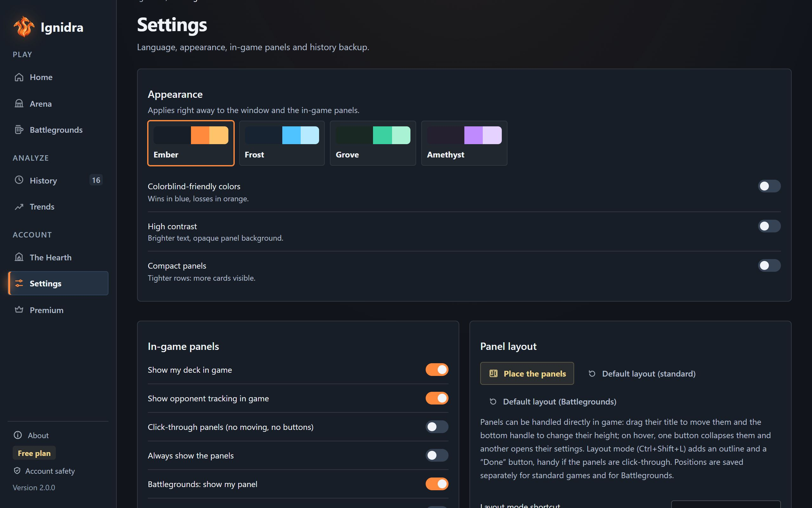Enable Compact panels toggle

pos(769,265)
